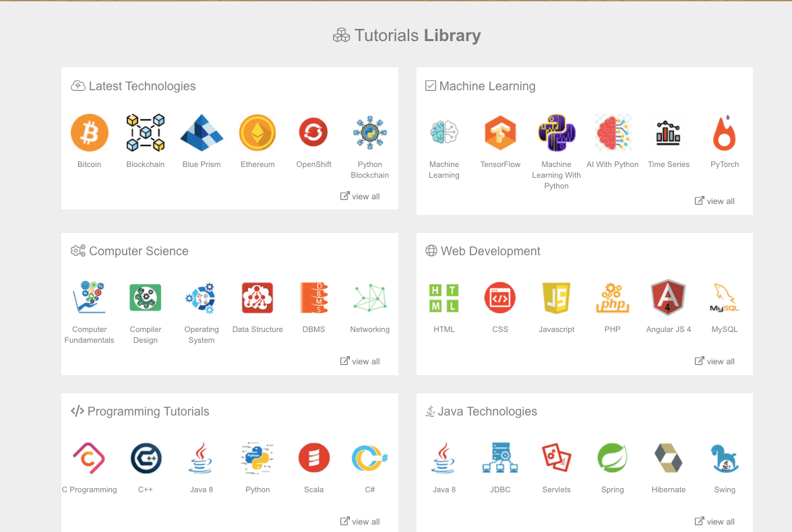This screenshot has height=532, width=792.
Task: Click the Web Development section heading
Action: pyautogui.click(x=483, y=251)
